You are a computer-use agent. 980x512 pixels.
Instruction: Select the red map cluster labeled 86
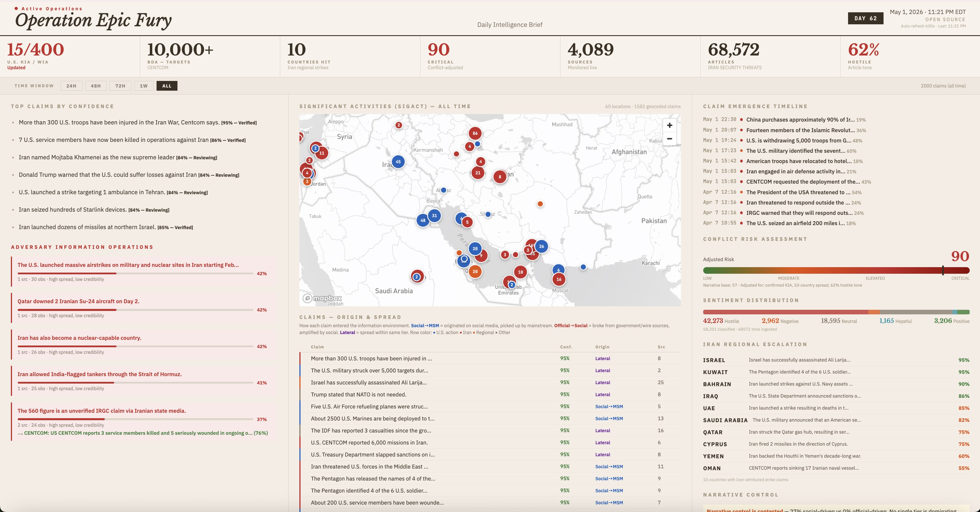475,133
